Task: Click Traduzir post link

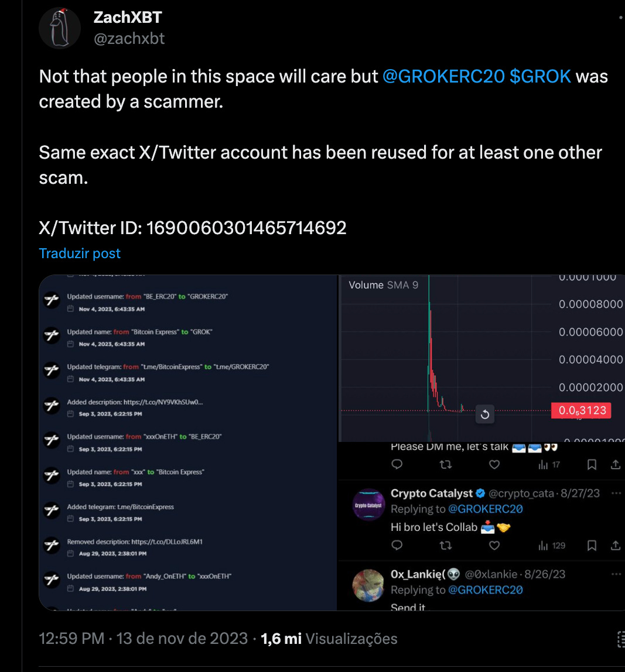Action: point(79,253)
